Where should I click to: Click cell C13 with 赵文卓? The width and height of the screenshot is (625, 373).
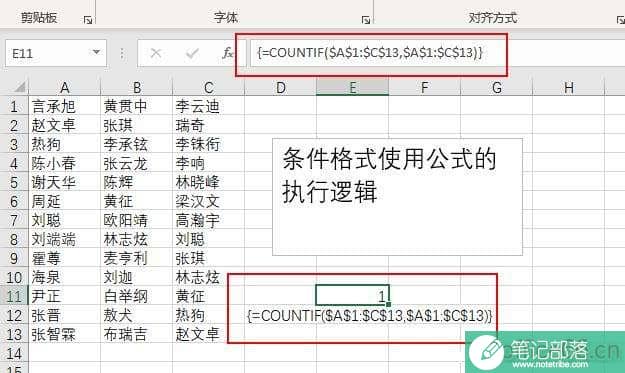coord(208,334)
